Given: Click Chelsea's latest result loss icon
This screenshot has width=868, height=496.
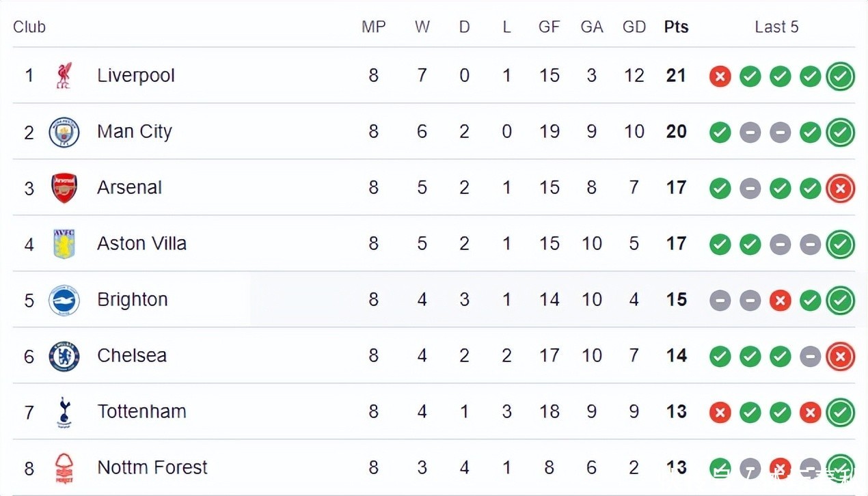Looking at the screenshot, I should click(x=840, y=356).
